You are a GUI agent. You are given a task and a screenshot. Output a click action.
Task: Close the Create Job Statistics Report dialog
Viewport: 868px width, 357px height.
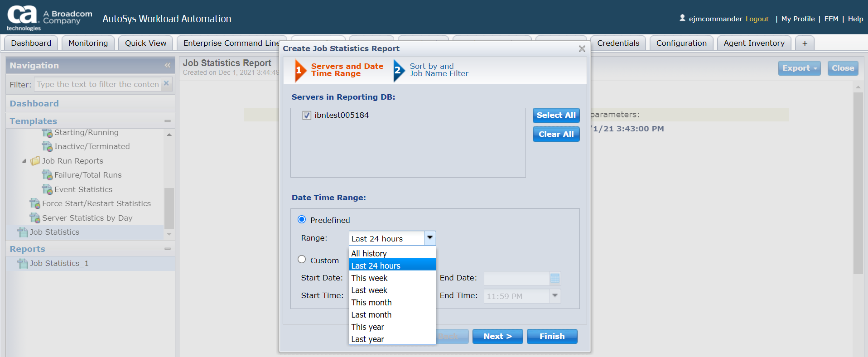(582, 48)
